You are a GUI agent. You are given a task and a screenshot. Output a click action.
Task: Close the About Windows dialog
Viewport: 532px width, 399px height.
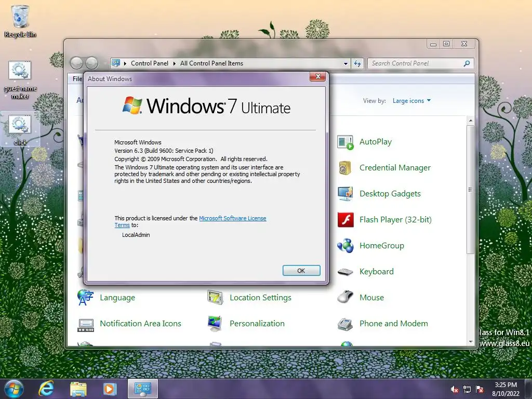coord(318,77)
